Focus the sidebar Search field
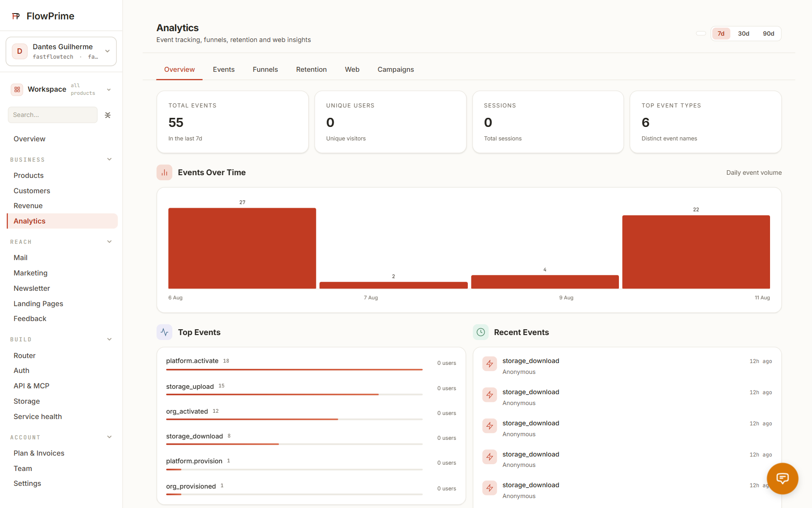812x508 pixels. 53,115
